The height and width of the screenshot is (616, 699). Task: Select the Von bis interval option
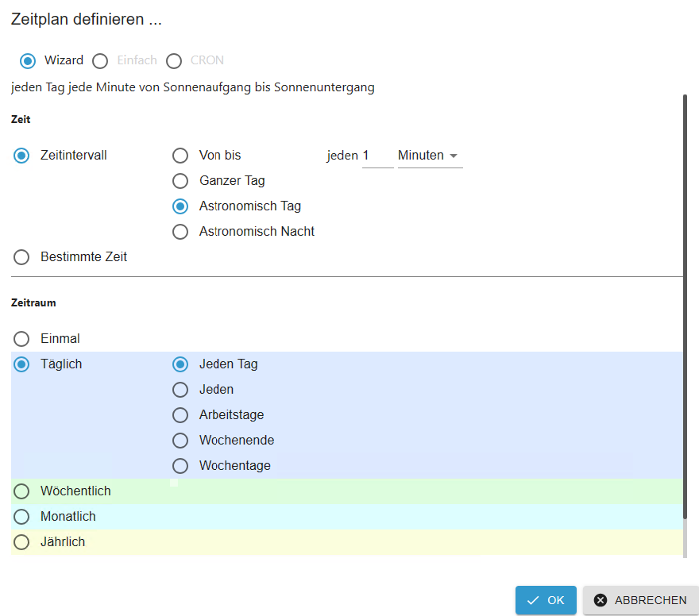[181, 156]
